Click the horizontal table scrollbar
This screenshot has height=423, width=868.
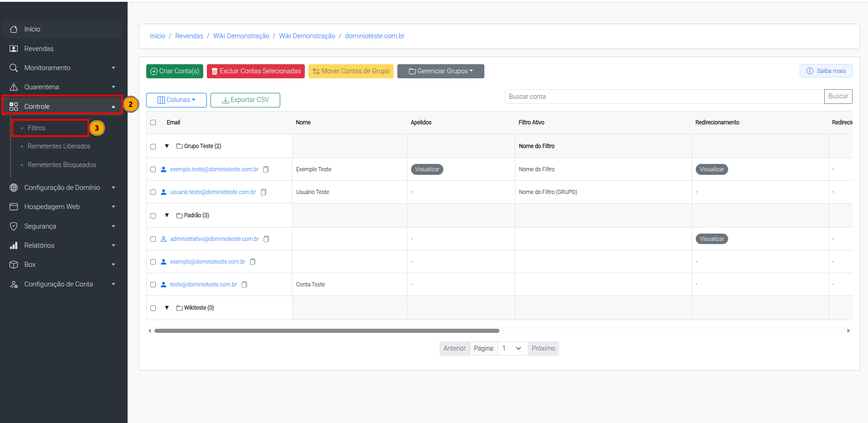click(327, 331)
